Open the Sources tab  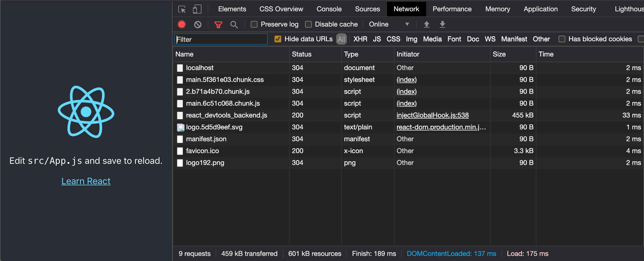coord(368,9)
